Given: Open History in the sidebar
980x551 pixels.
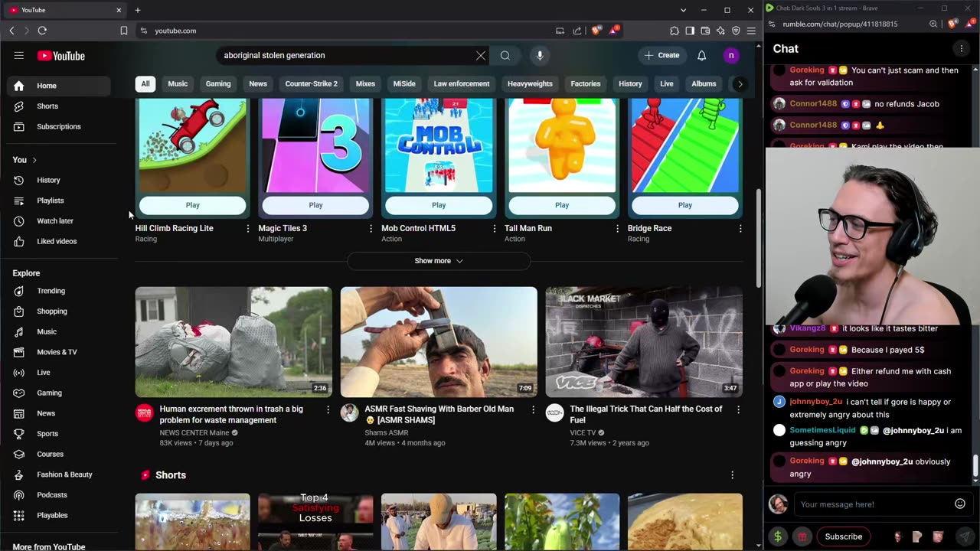Looking at the screenshot, I should tap(59, 180).
